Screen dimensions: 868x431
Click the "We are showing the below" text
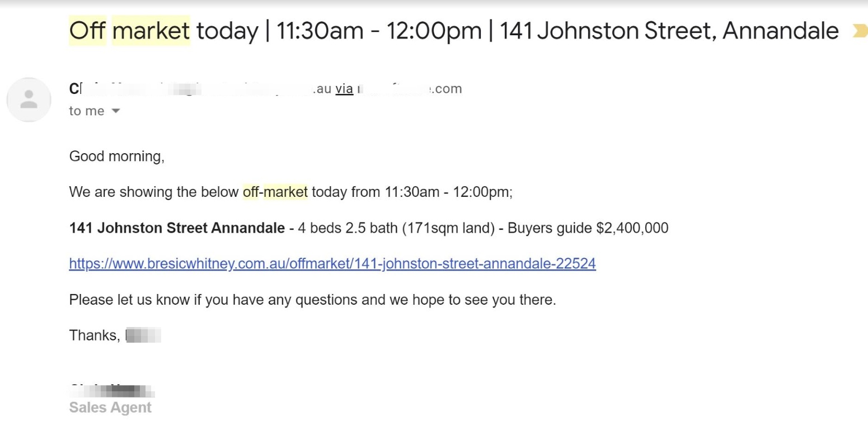(x=154, y=192)
